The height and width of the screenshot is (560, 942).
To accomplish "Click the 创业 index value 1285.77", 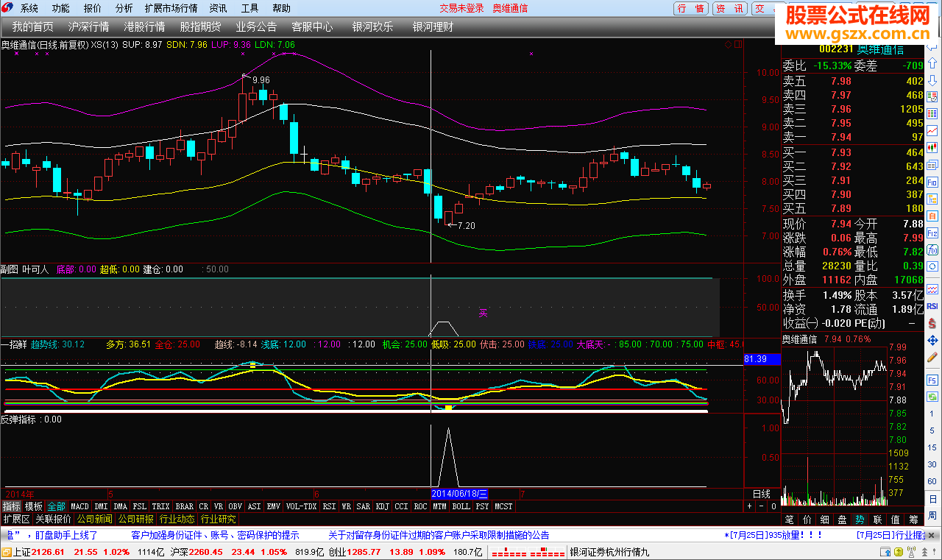I will tap(364, 552).
